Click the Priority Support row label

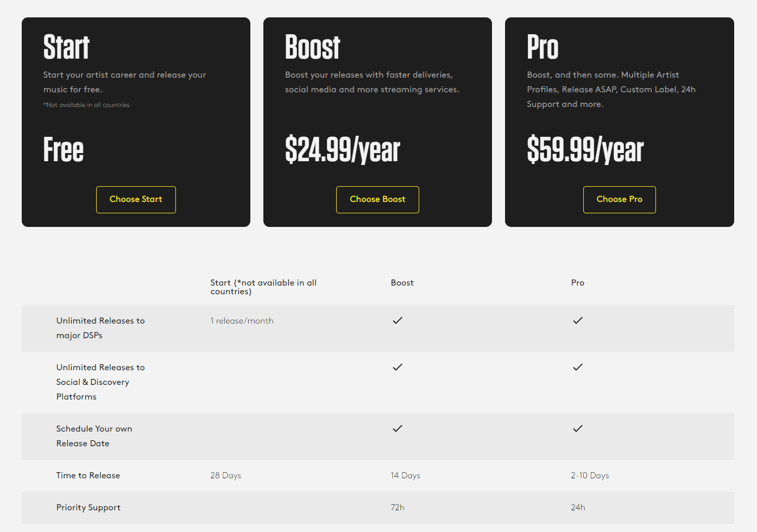tap(89, 508)
